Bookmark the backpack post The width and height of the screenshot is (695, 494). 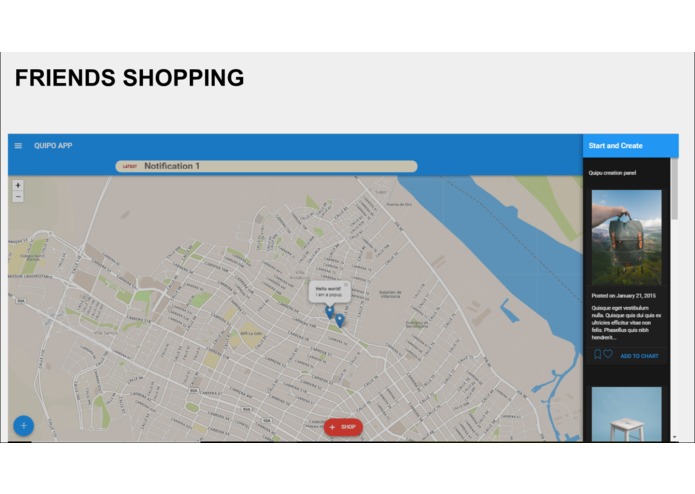pos(597,354)
